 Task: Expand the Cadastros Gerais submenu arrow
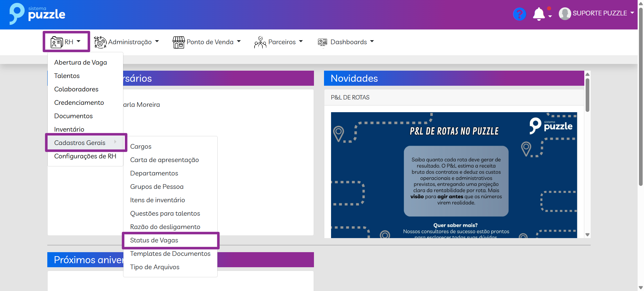(x=115, y=142)
